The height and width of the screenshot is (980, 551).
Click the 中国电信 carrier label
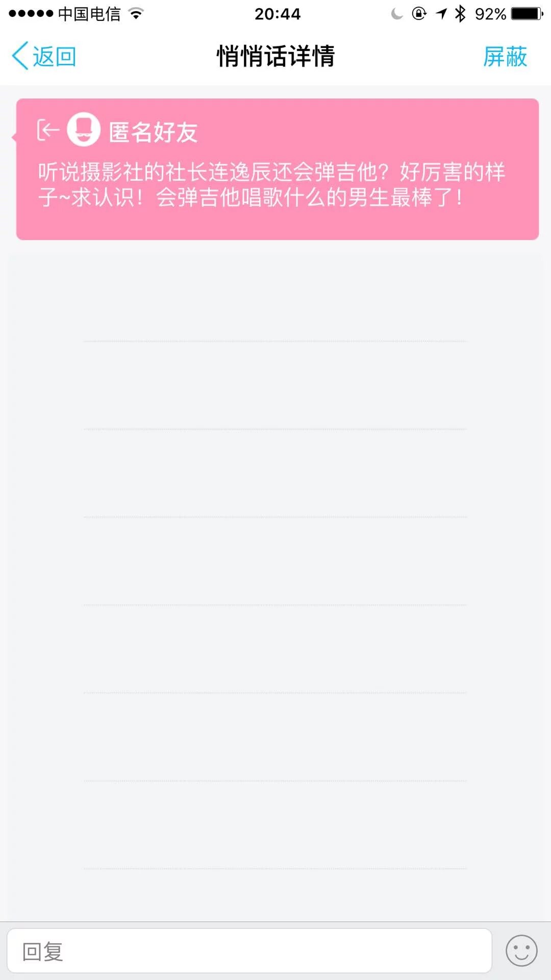click(x=89, y=14)
